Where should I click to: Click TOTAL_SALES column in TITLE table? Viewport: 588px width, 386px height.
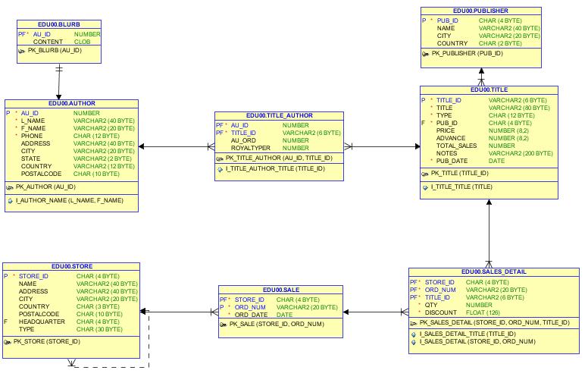click(x=456, y=146)
